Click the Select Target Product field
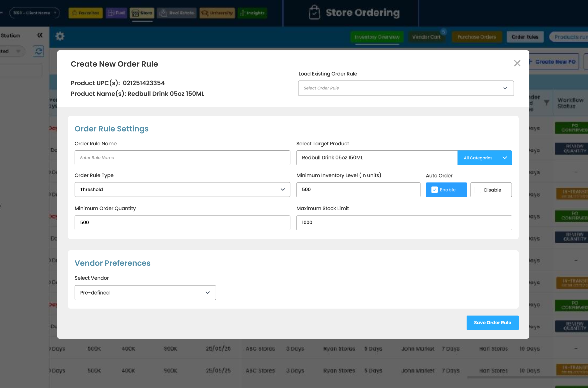The image size is (588, 388). (377, 158)
